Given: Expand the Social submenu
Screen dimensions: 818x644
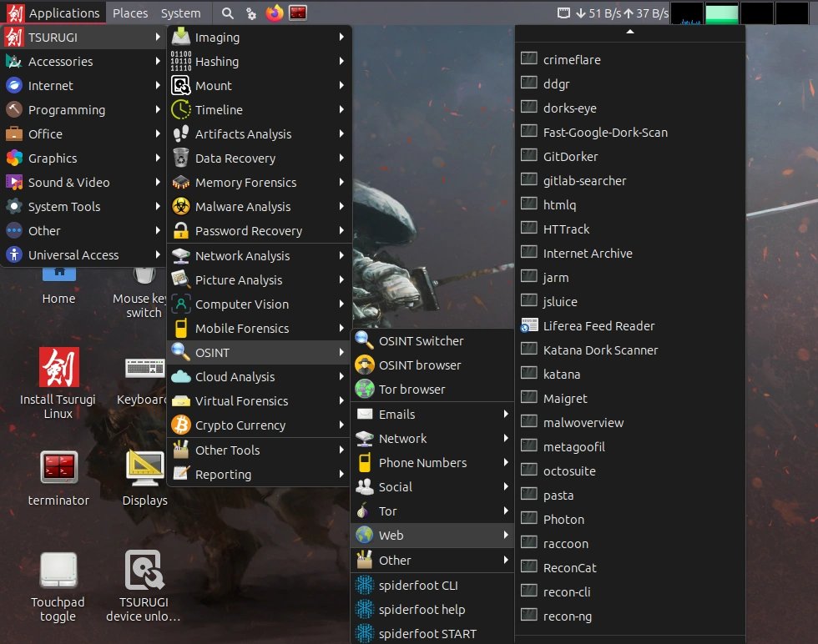Looking at the screenshot, I should coord(432,486).
